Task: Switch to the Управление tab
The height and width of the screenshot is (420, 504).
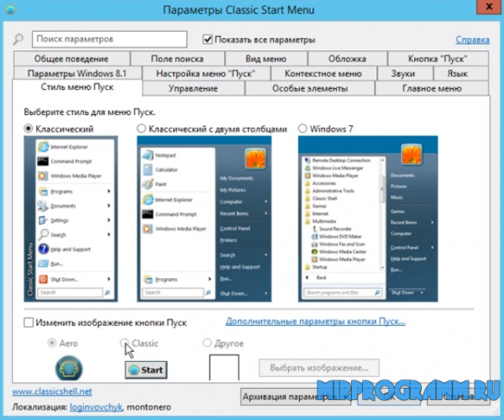Action: point(193,88)
